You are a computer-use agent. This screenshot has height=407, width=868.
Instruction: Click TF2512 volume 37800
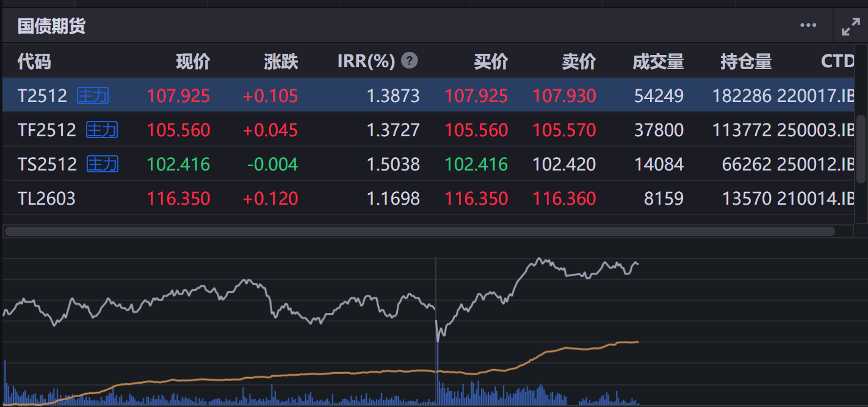(659, 130)
